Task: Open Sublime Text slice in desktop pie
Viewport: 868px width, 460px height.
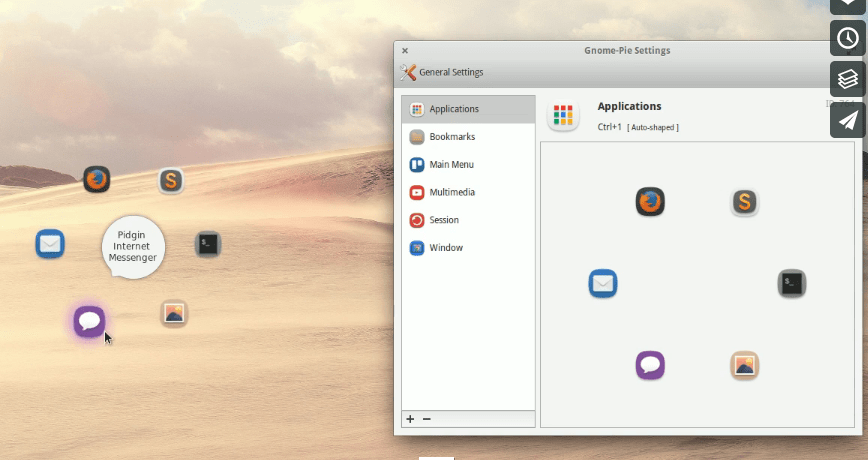Action: (x=171, y=180)
